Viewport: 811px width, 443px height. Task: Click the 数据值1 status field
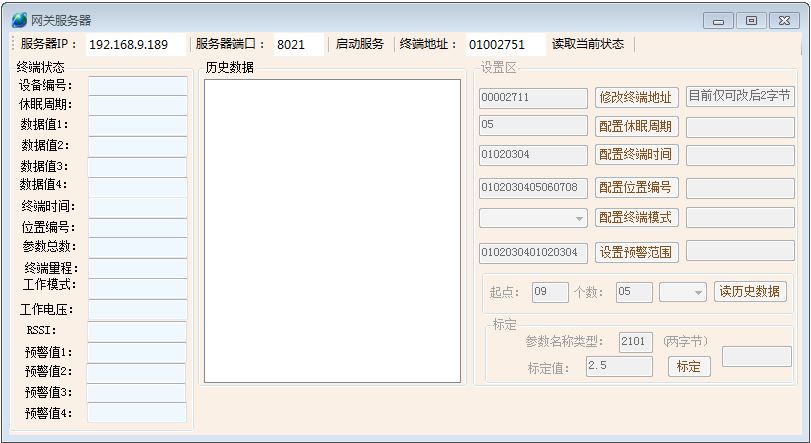138,126
